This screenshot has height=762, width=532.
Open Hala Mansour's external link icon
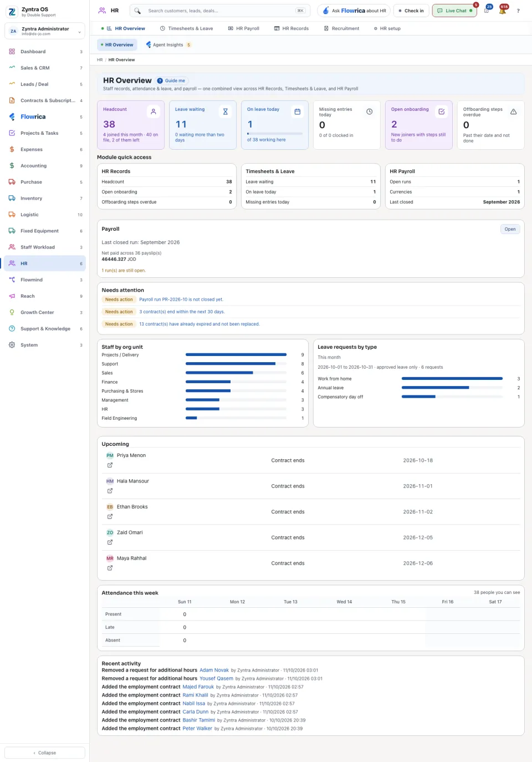[110, 491]
